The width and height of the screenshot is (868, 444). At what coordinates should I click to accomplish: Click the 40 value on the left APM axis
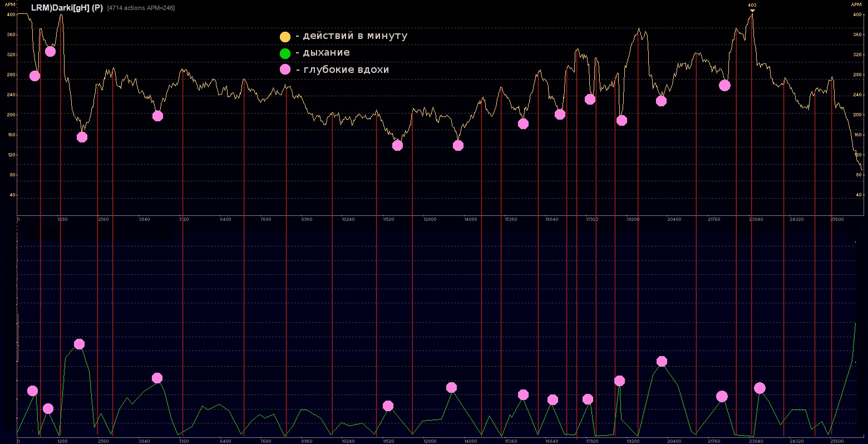12,195
